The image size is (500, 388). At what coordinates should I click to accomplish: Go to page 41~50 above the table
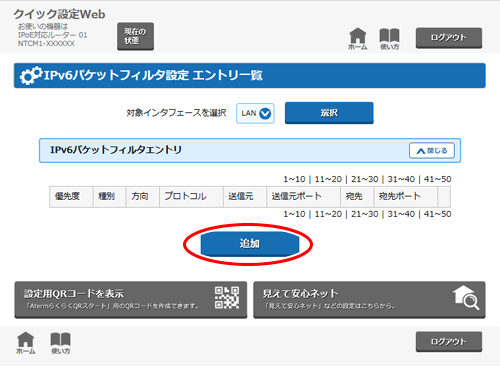(x=437, y=179)
